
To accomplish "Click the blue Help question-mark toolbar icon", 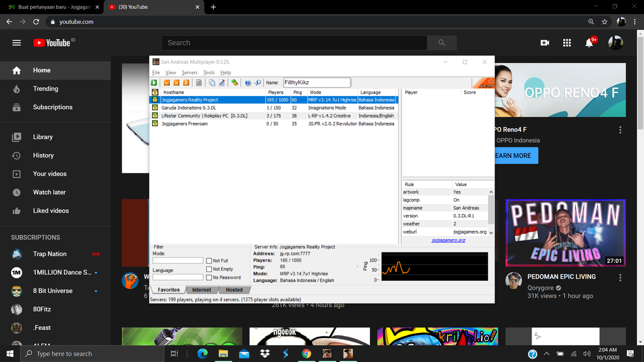I will pyautogui.click(x=248, y=82).
